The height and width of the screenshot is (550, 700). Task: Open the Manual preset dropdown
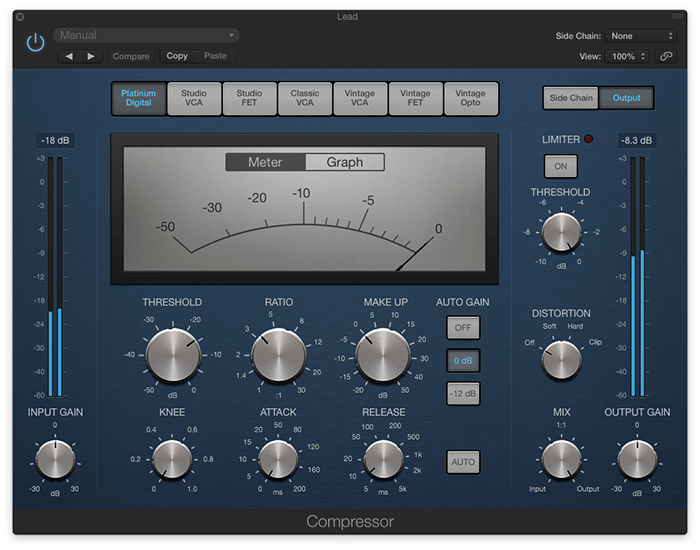click(146, 36)
